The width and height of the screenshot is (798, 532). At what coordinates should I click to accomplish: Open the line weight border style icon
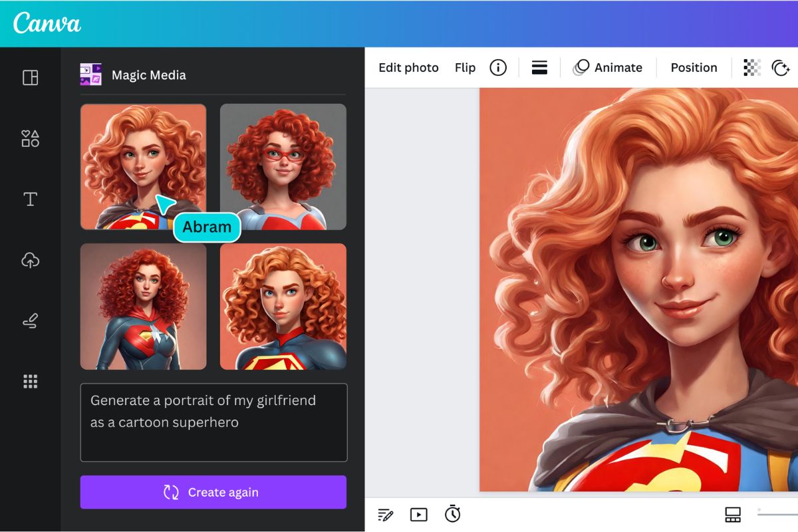[x=539, y=68]
